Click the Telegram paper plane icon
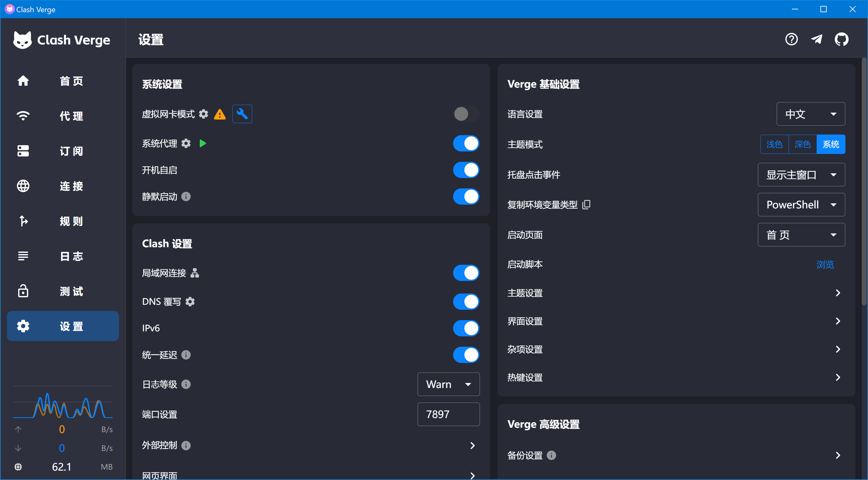 pyautogui.click(x=816, y=39)
